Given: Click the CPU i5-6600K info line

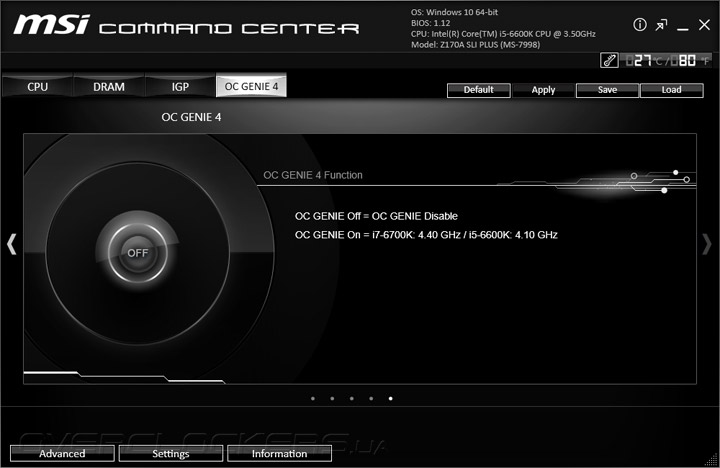Looking at the screenshot, I should click(x=503, y=34).
